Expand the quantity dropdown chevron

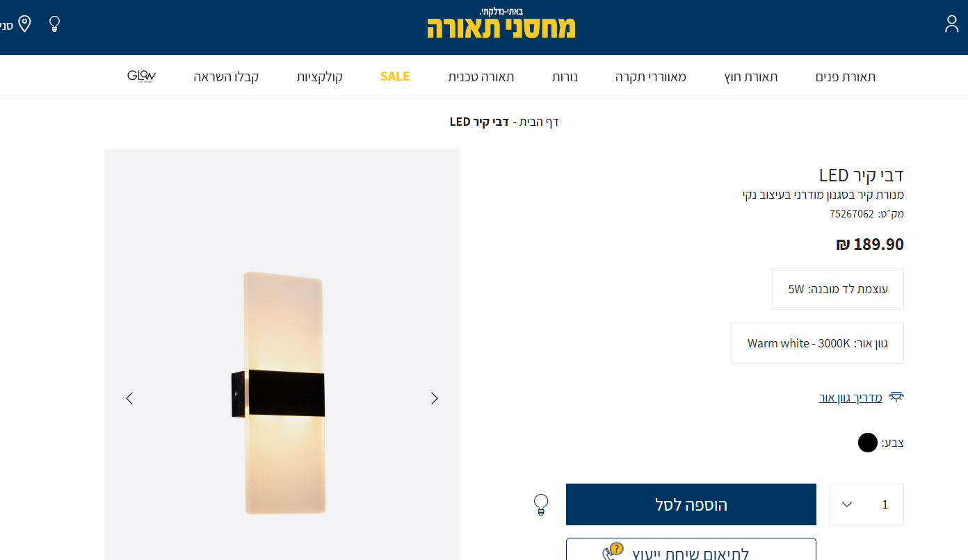(847, 504)
